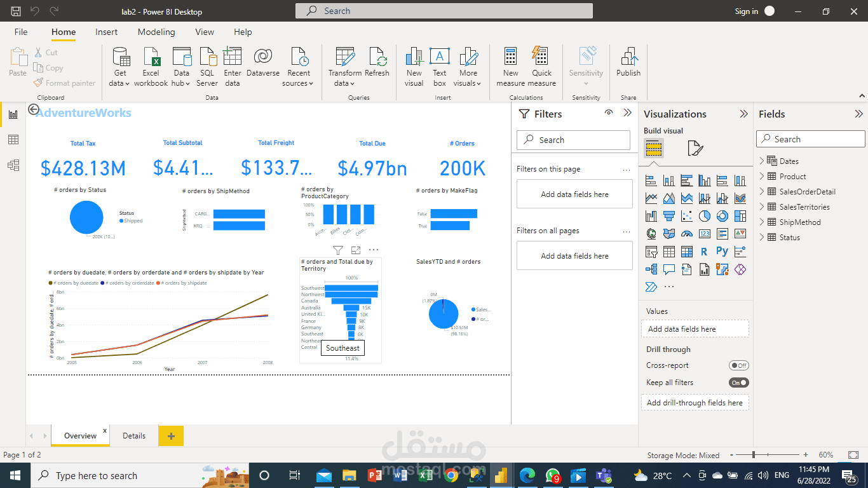The image size is (868, 488).
Task: Switch to the Details page tab
Action: pyautogui.click(x=134, y=436)
